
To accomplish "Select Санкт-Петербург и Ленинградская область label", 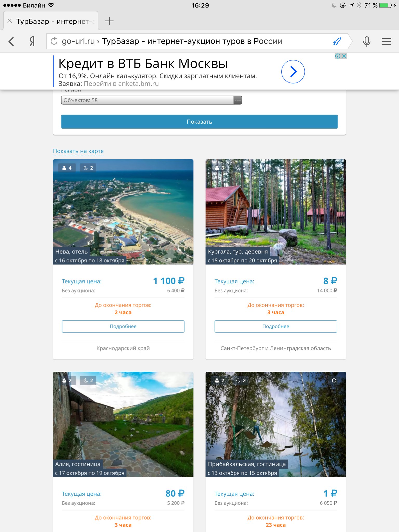I will pos(276,348).
